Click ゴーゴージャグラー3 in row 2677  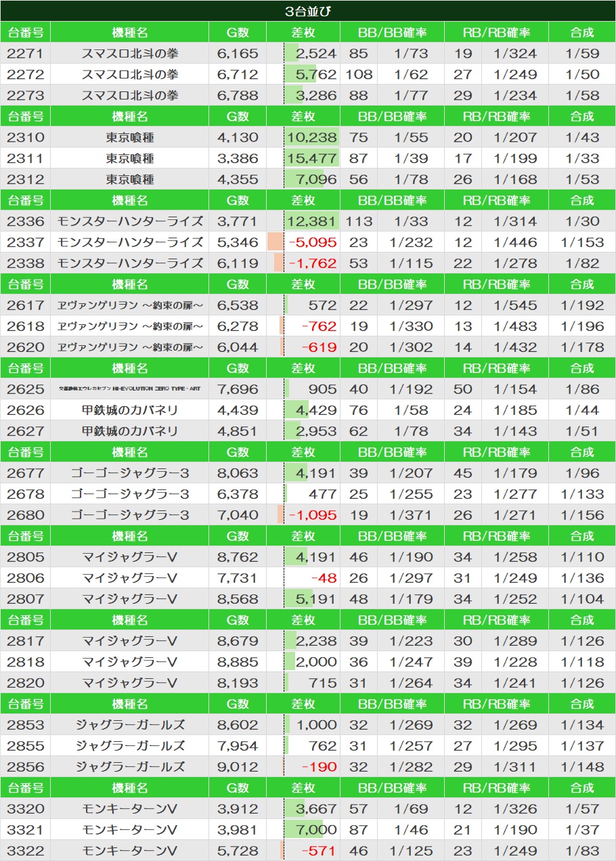(x=130, y=473)
